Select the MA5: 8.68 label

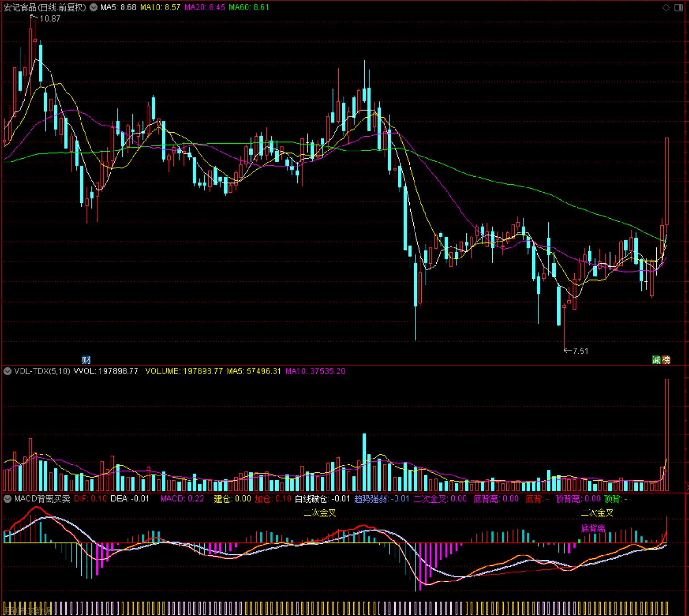118,7
